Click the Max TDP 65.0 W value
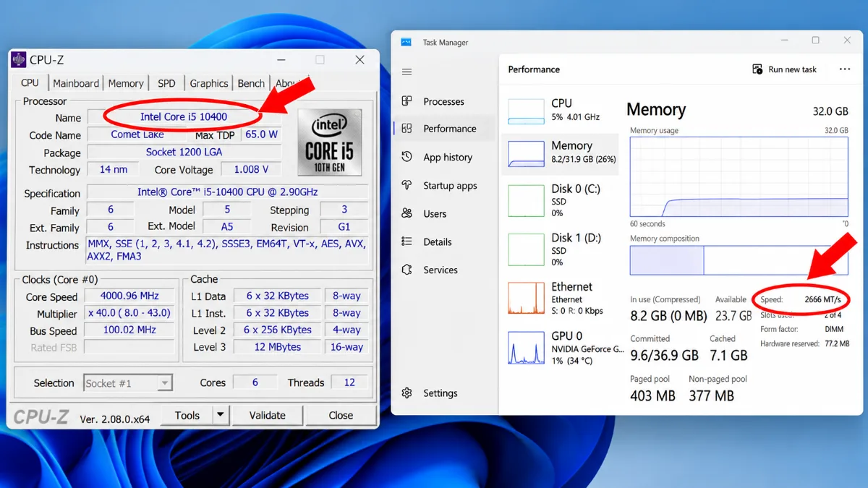Screen dimensions: 868x488 tap(261, 134)
